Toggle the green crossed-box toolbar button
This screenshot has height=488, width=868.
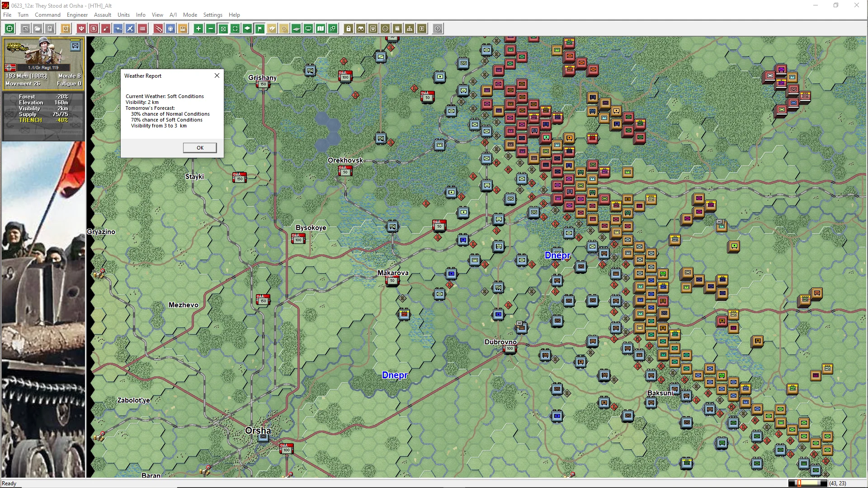(223, 29)
